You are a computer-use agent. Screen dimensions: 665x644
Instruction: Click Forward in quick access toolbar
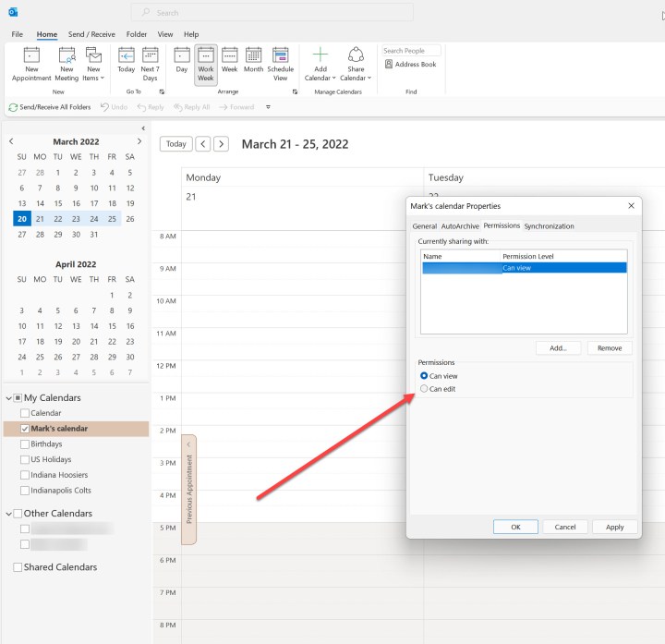pos(236,107)
